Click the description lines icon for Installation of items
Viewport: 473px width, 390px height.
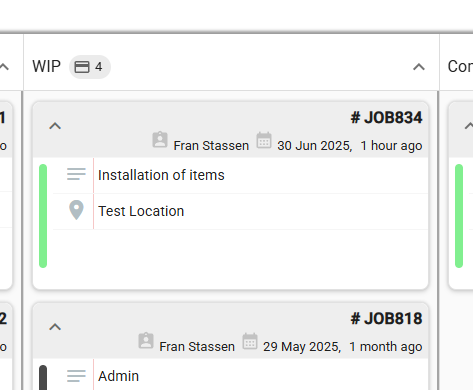coord(76,174)
